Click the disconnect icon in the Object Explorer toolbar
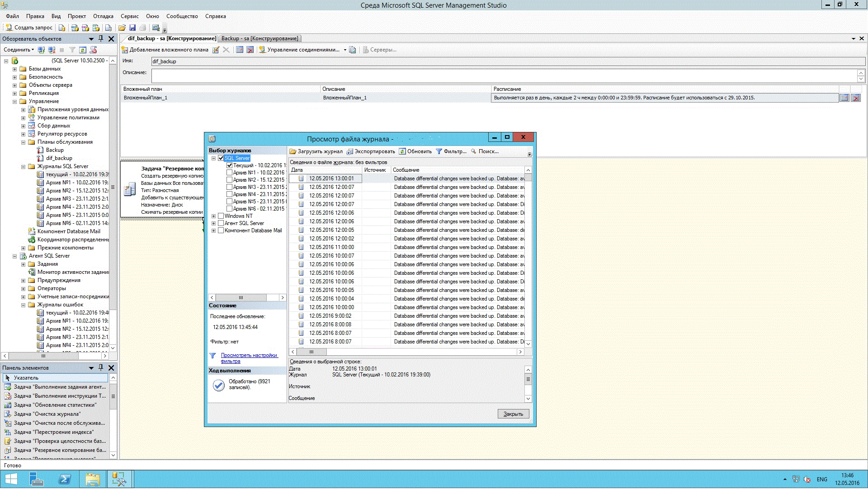The width and height of the screenshot is (868, 489). 52,50
